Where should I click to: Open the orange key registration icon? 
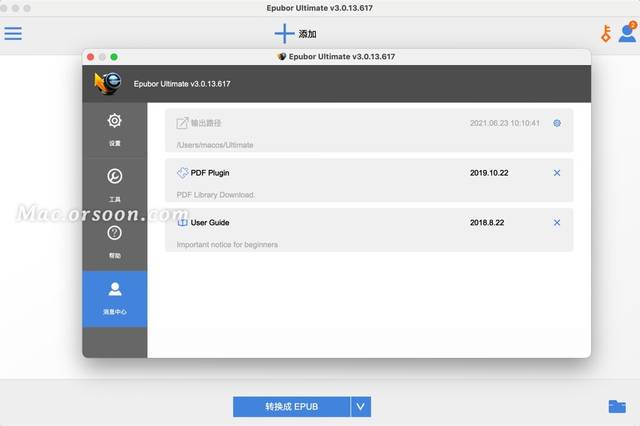[606, 33]
